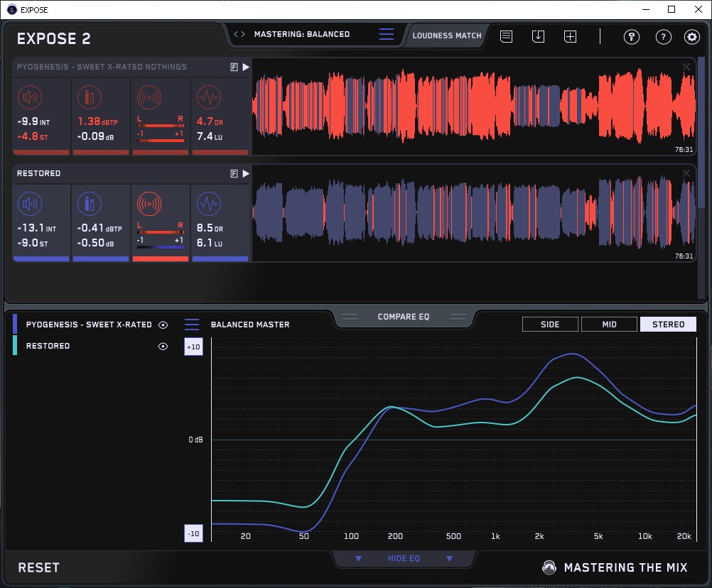Open the preset list menu icon

387,34
